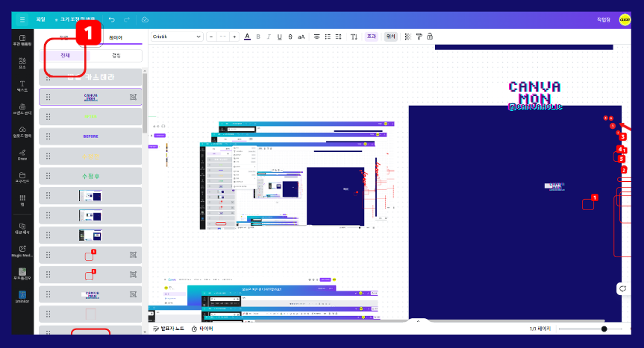The image size is (644, 348).
Task: Change text alignment
Action: [x=316, y=37]
